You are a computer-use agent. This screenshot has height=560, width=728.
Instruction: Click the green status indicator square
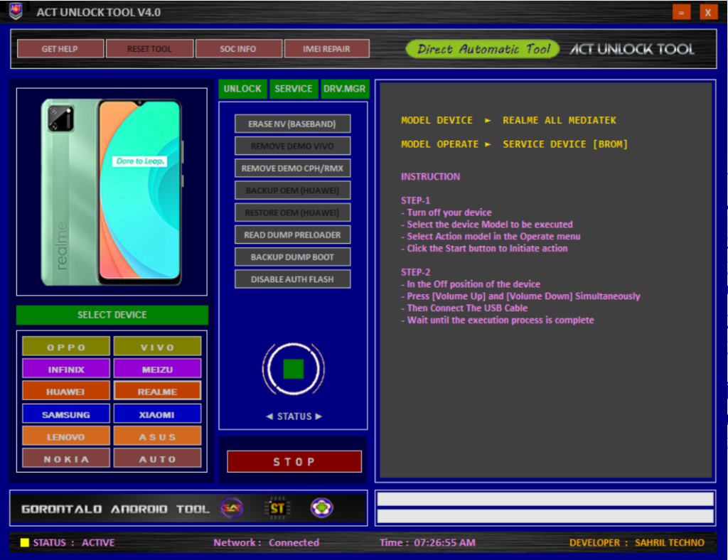click(x=294, y=370)
